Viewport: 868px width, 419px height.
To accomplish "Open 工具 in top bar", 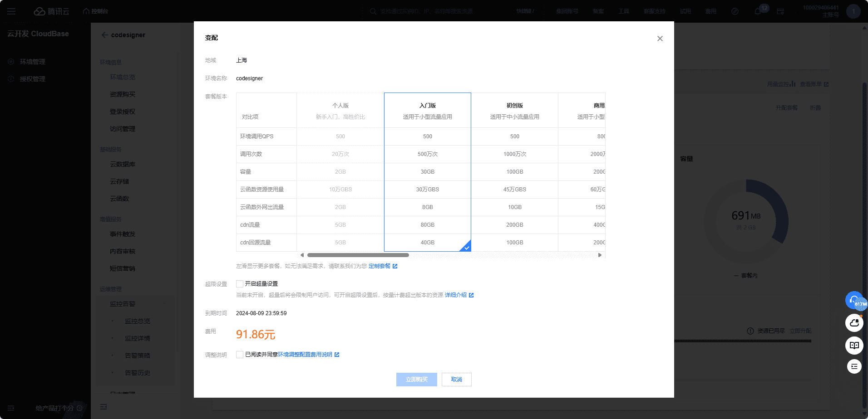I will pyautogui.click(x=624, y=11).
